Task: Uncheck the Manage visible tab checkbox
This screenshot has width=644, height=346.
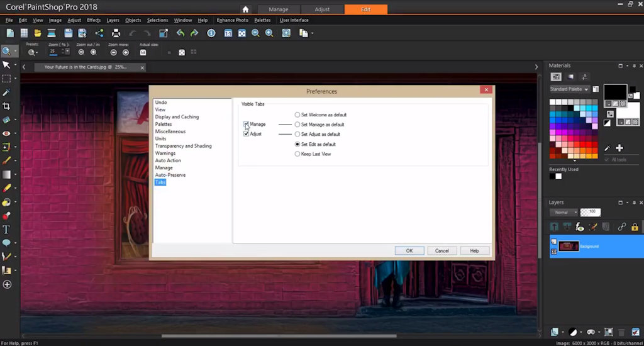Action: click(x=246, y=124)
